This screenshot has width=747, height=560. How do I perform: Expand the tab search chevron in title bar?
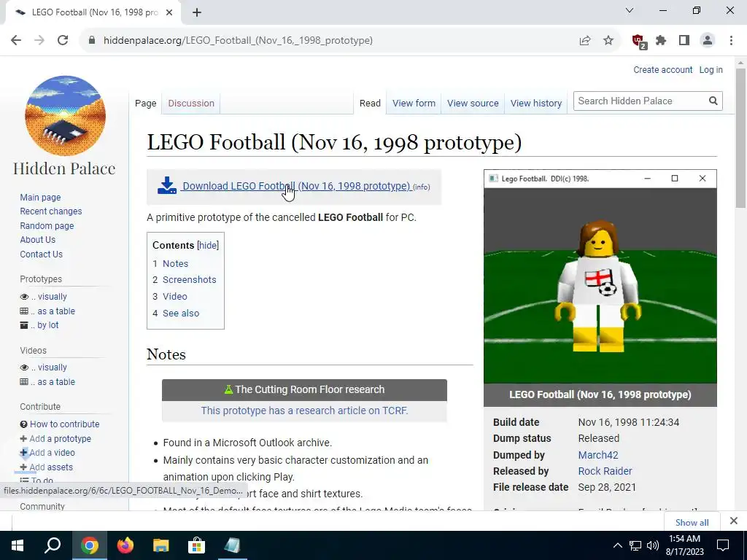tap(630, 10)
